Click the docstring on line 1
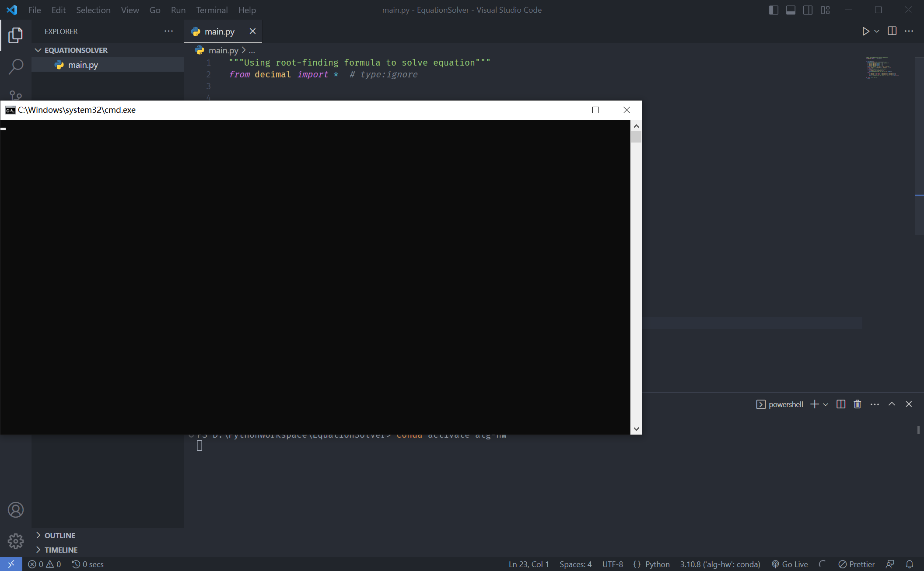This screenshot has height=571, width=924. click(x=359, y=63)
